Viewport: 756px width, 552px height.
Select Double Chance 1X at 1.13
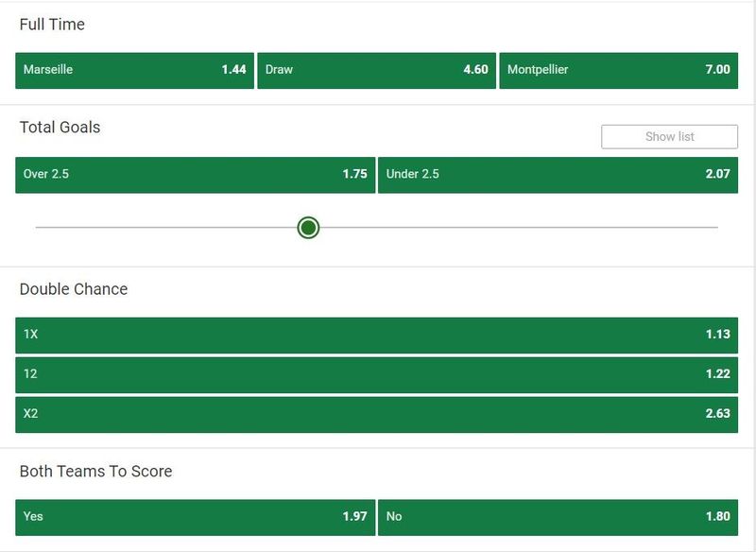pos(376,336)
